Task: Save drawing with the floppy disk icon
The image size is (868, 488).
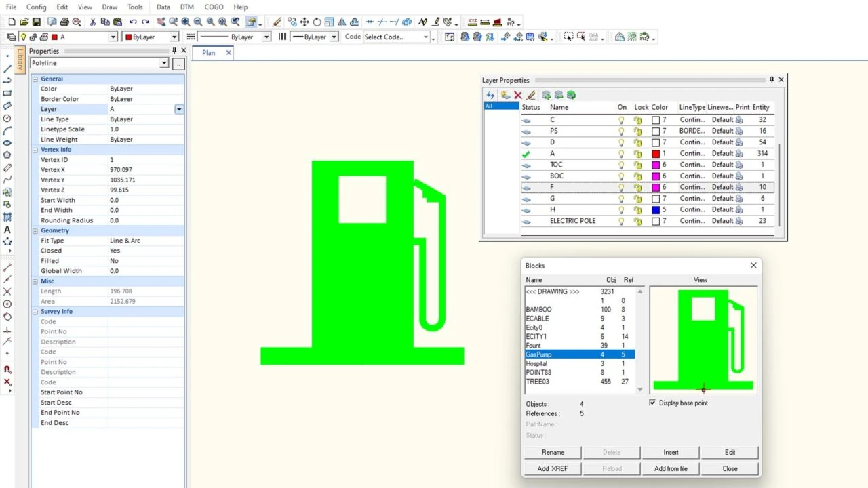Action: pos(36,22)
